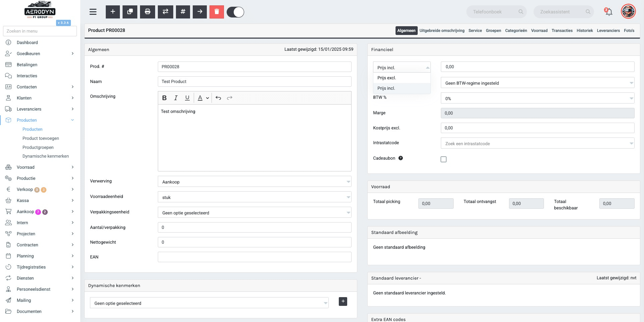Screen dimensions: 644x322
Task: Select Prijs excl. option in dropdown
Action: tap(402, 78)
